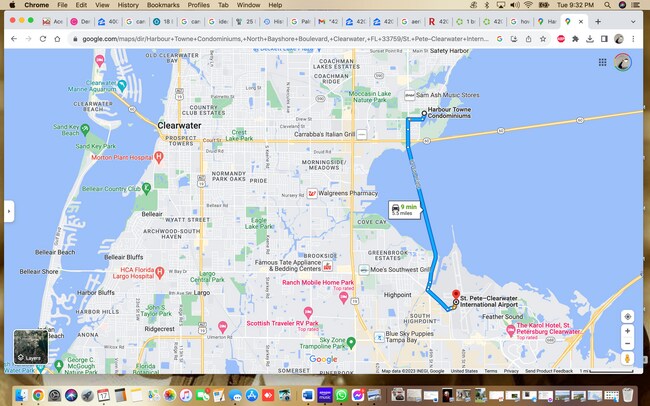Click the show your location icon

(627, 316)
